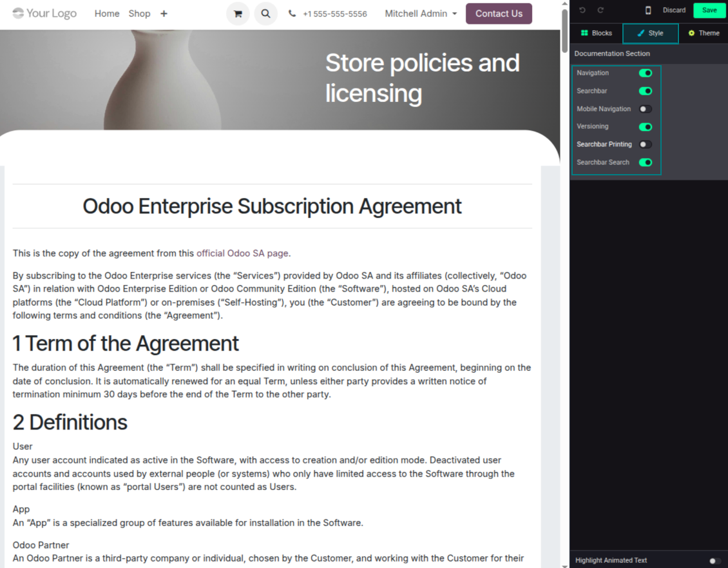This screenshot has width=728, height=568.
Task: Open the Shop menu item
Action: click(139, 14)
